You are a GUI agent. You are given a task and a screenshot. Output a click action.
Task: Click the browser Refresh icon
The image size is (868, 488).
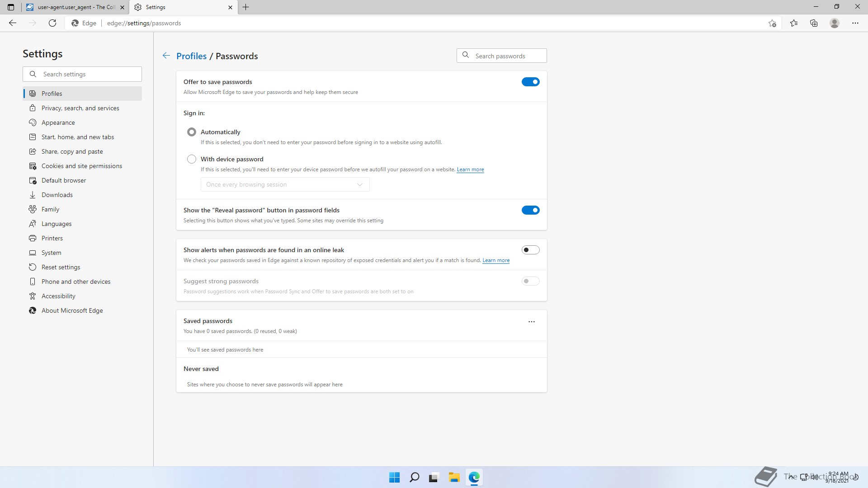tap(52, 23)
